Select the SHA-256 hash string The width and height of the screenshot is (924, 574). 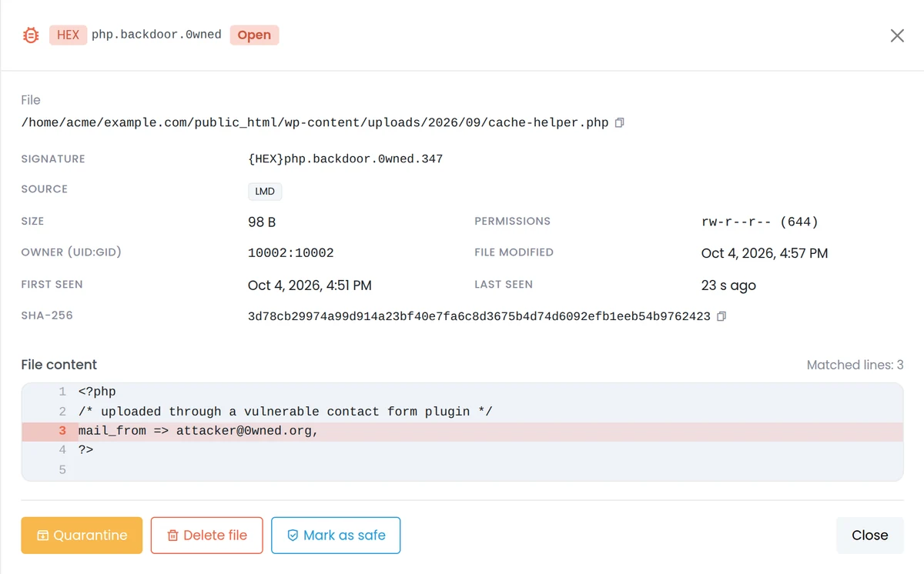[x=479, y=316]
